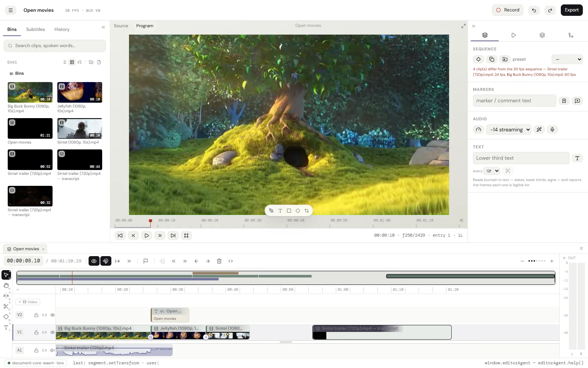Screen dimensions: 588x368
Task: Add a bookmark marker
Action: pyautogui.click(x=564, y=101)
